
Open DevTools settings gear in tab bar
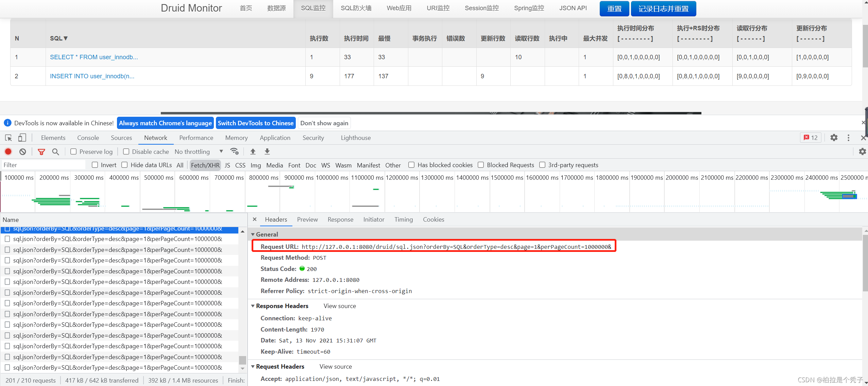click(x=834, y=138)
